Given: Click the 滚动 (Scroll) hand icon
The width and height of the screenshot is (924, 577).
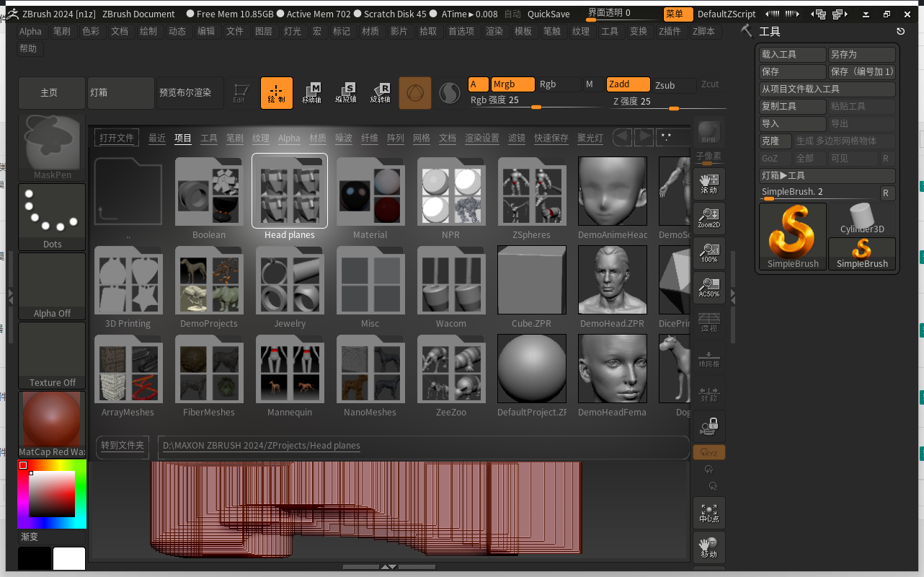Looking at the screenshot, I should (x=709, y=183).
